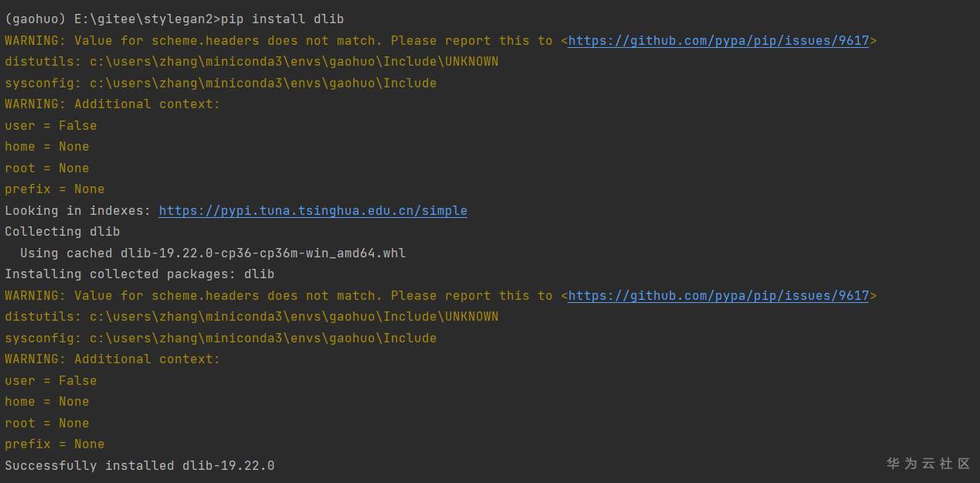Open the second pip issues 9617 GitHub link
The height and width of the screenshot is (483, 980).
click(x=718, y=295)
